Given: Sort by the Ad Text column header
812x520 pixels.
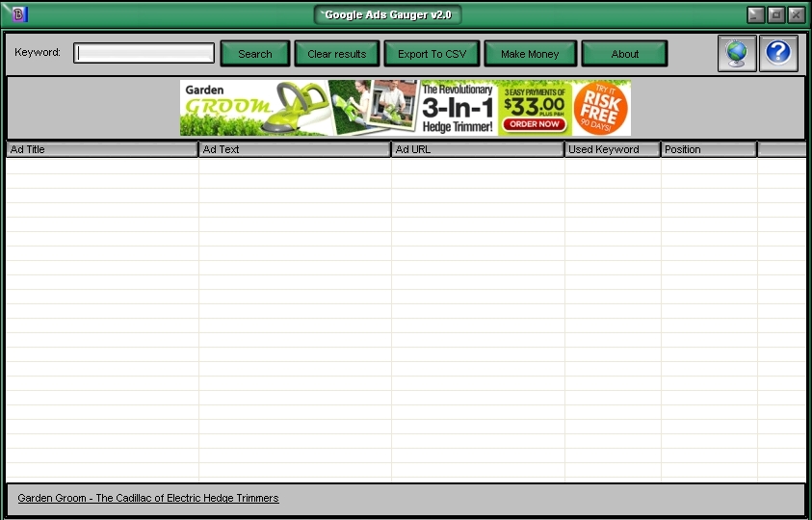Looking at the screenshot, I should (x=295, y=149).
